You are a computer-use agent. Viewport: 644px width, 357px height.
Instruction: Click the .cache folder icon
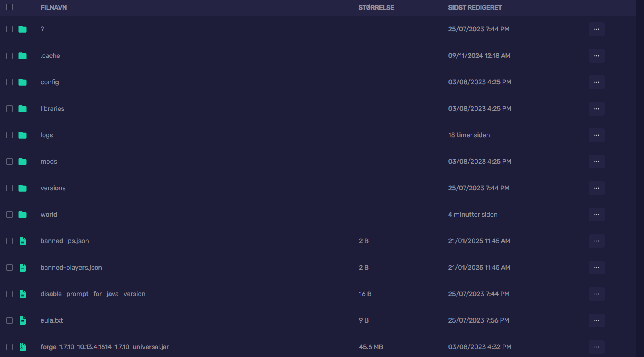23,56
